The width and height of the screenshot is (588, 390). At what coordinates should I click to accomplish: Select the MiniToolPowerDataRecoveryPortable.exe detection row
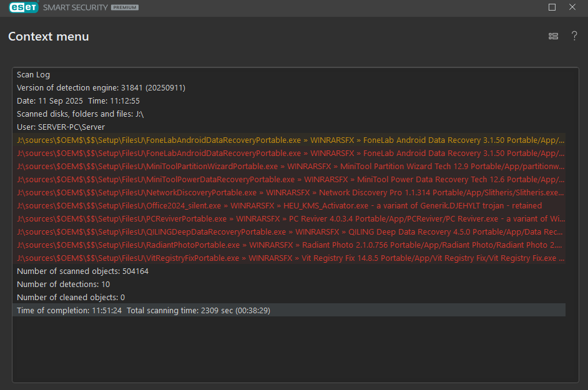click(x=289, y=180)
